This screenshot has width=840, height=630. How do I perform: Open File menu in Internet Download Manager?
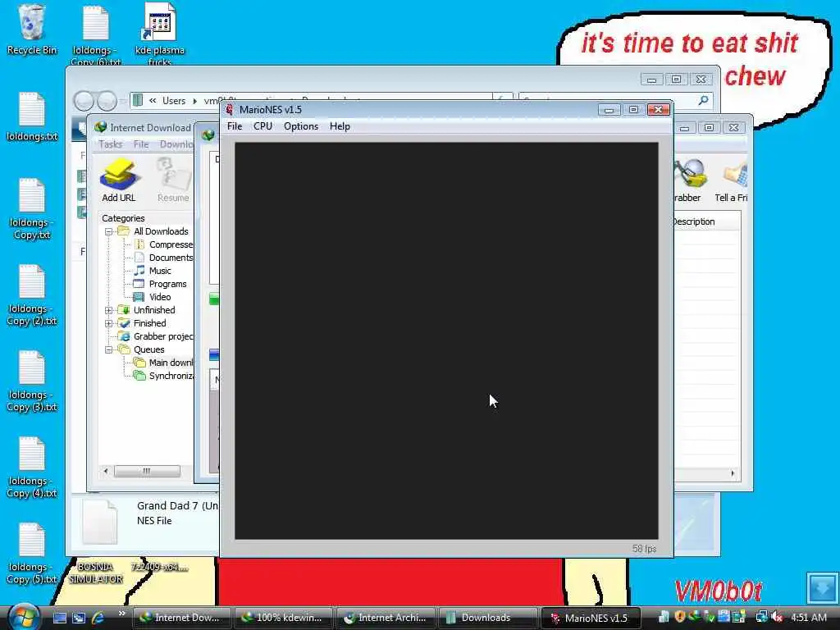click(x=141, y=144)
